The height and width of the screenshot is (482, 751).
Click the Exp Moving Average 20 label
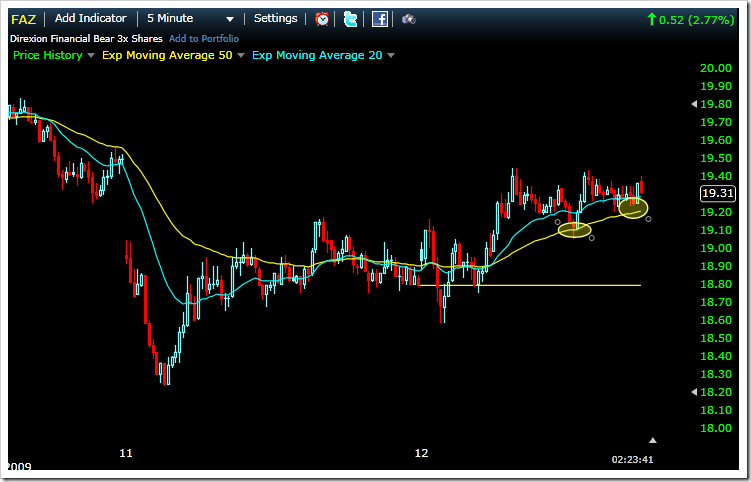[317, 55]
